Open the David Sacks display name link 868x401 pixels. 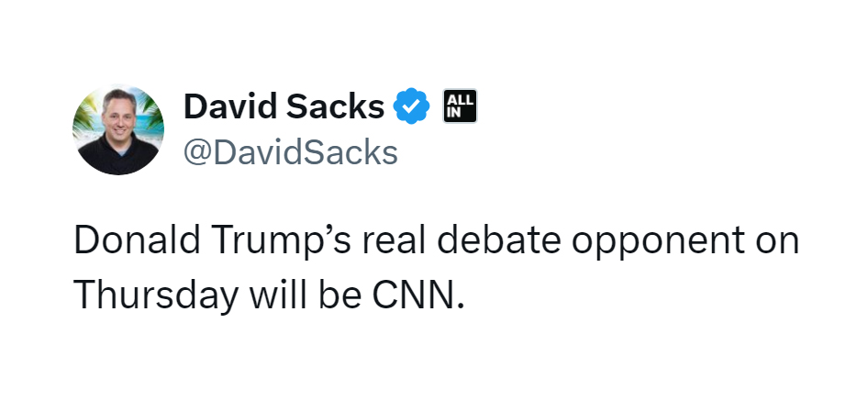pyautogui.click(x=284, y=106)
